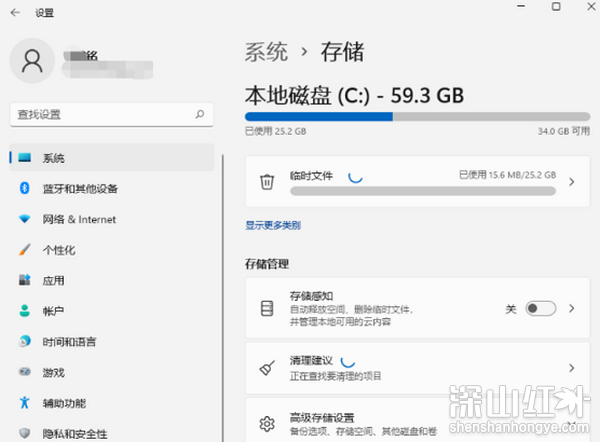The height and width of the screenshot is (442, 600).
Task: Open cleanup recommendations chevron
Action: tap(571, 368)
